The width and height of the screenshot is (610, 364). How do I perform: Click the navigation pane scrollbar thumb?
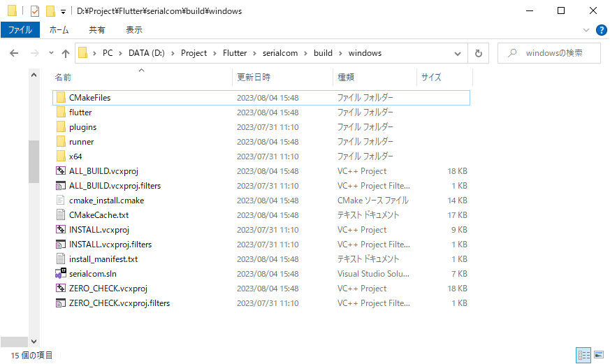pyautogui.click(x=34, y=161)
